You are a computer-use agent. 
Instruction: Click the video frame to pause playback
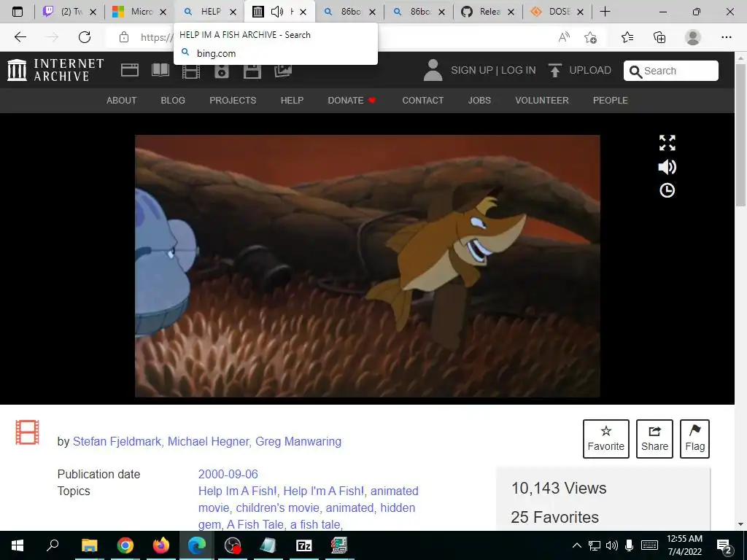368,265
